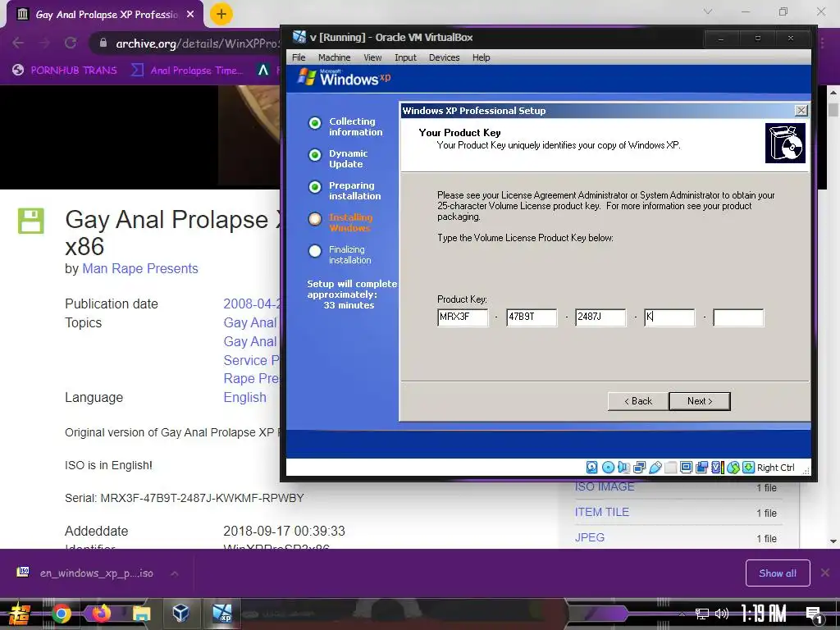The width and height of the screenshot is (840, 630).
Task: Click the network adapters icon in VirtualBox status bar
Action: click(640, 468)
